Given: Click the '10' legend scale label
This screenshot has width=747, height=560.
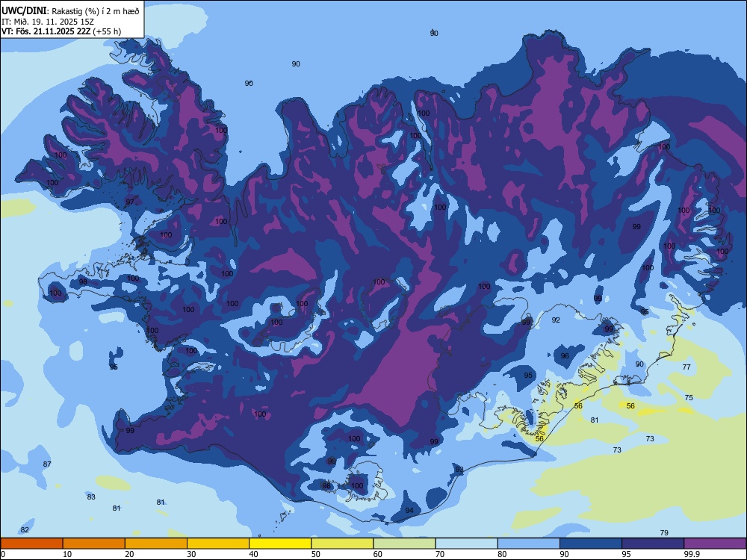Looking at the screenshot, I should pos(67,554).
